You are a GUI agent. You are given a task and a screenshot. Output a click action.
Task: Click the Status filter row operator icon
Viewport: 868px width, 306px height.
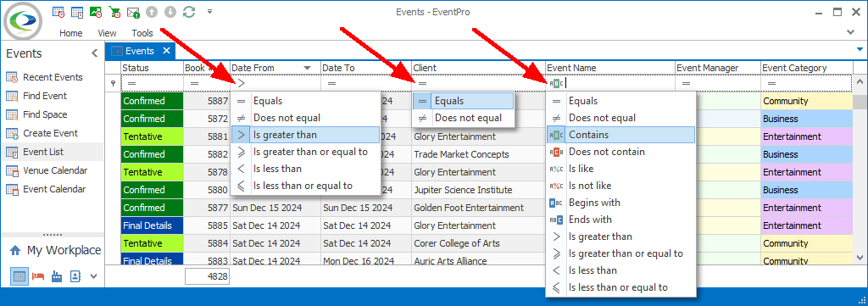coord(131,84)
